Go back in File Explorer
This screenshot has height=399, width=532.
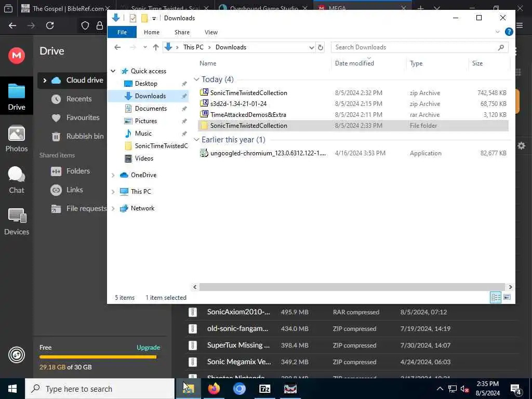point(117,47)
